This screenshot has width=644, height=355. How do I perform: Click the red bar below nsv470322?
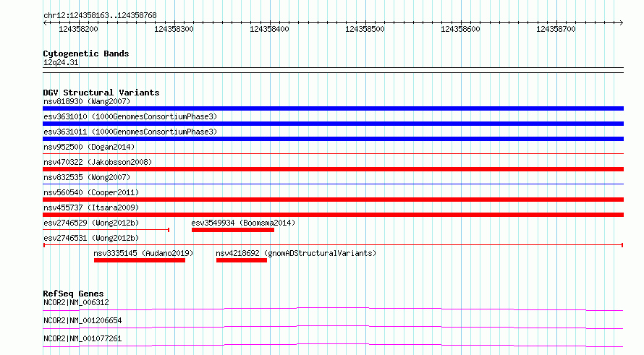pyautogui.click(x=333, y=169)
